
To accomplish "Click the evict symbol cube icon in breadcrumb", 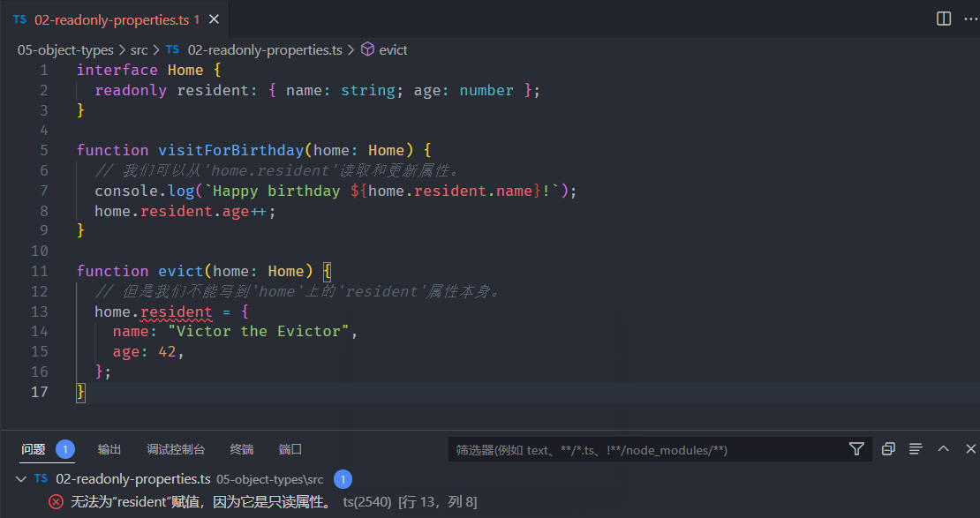I will (367, 49).
